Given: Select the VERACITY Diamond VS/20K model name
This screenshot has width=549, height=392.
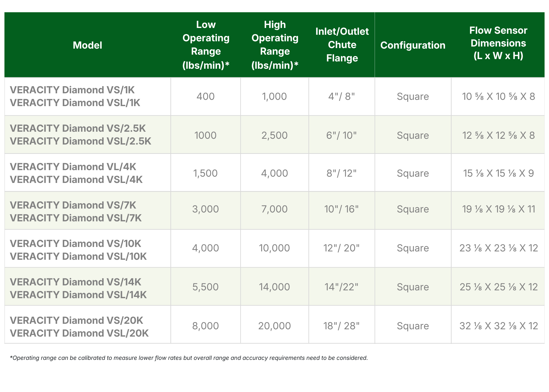Looking at the screenshot, I should [x=76, y=320].
